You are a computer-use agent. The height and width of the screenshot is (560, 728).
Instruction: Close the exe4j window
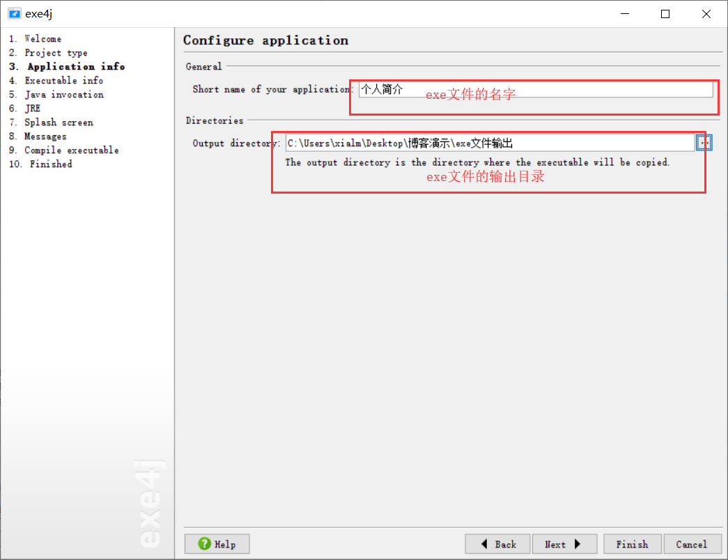(706, 14)
